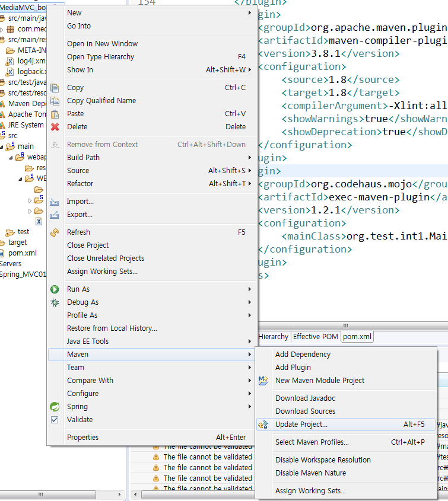
Task: Choose Properties in context menu
Action: (x=152, y=438)
